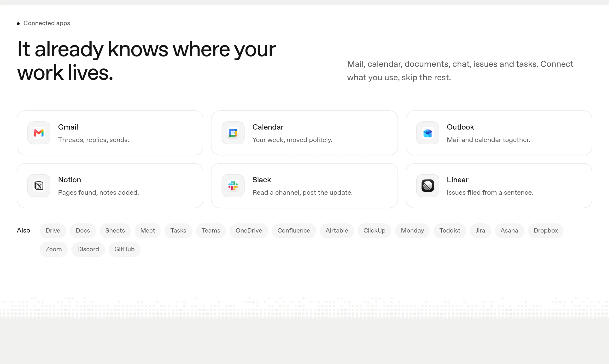Click the Dropbox chip

click(x=546, y=231)
